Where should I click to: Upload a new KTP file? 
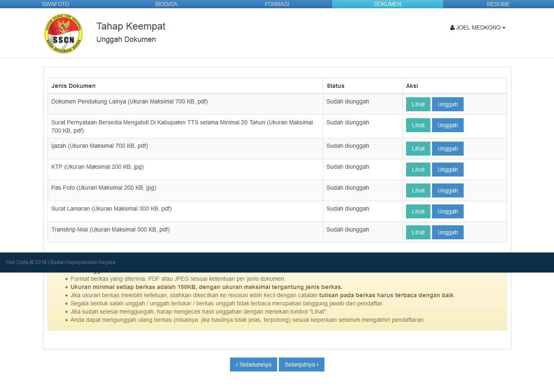[447, 170]
